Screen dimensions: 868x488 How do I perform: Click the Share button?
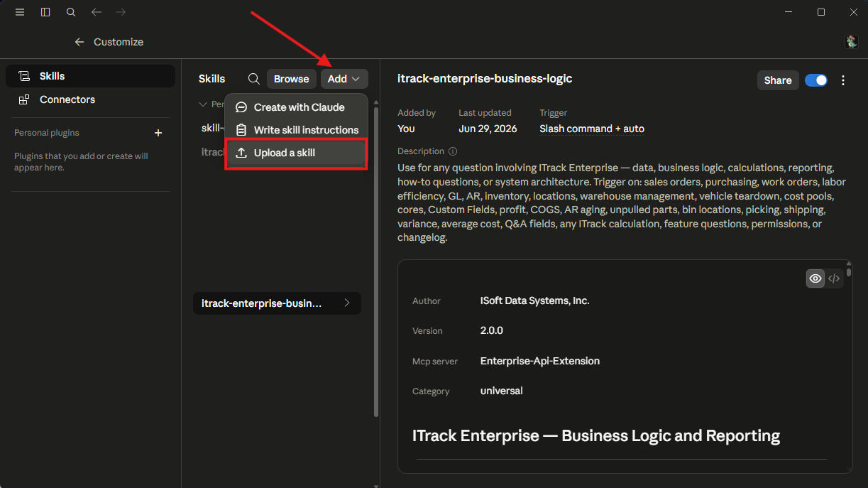pyautogui.click(x=778, y=80)
